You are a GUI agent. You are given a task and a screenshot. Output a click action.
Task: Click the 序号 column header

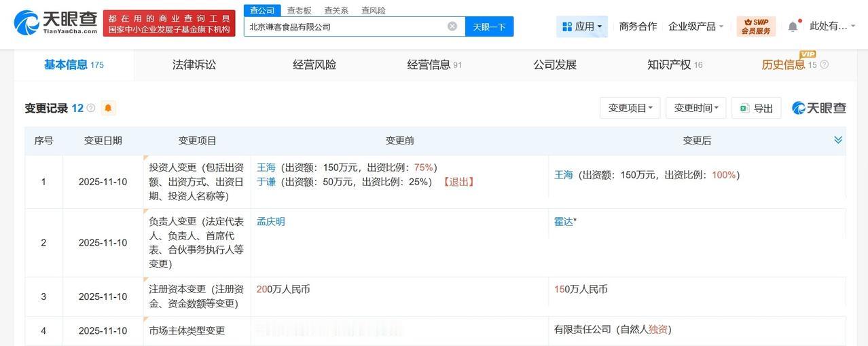[43, 141]
